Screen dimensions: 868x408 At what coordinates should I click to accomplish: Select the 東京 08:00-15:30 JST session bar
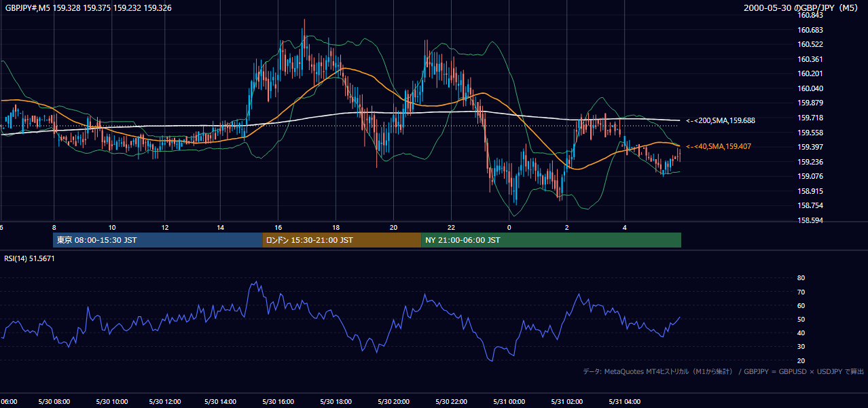(x=158, y=240)
